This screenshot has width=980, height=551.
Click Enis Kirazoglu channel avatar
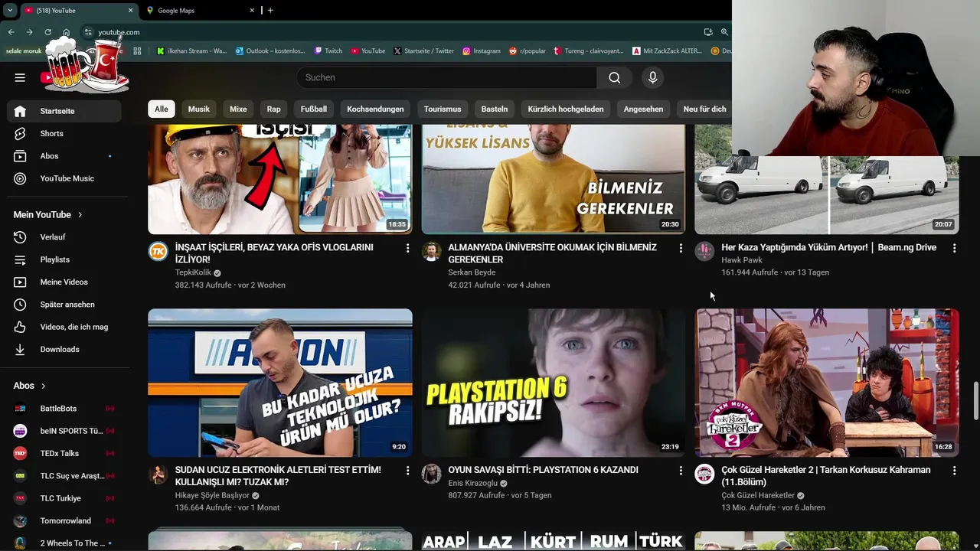click(x=431, y=474)
